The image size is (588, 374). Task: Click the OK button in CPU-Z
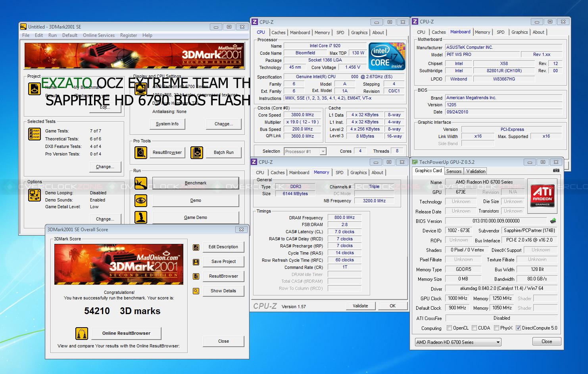(392, 306)
